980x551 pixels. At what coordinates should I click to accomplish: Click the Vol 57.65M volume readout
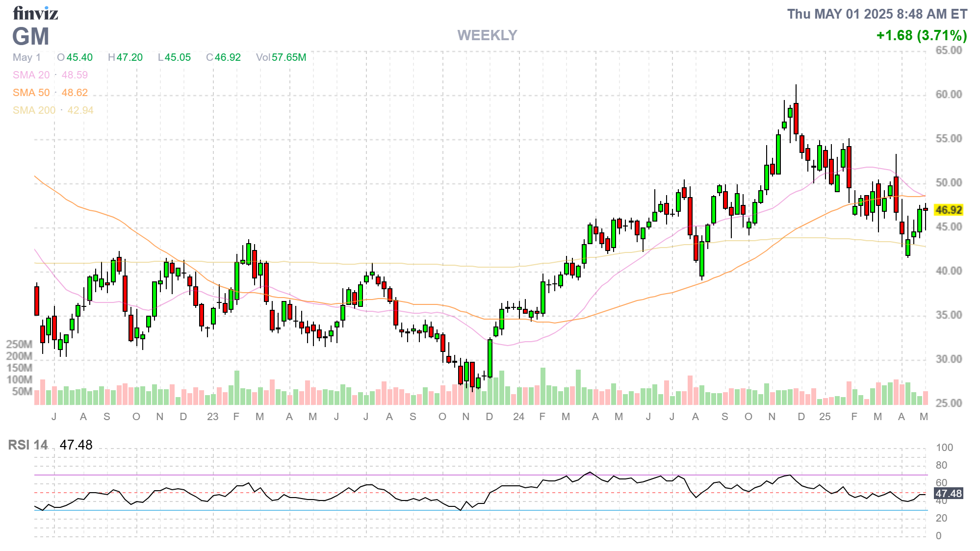coord(281,57)
